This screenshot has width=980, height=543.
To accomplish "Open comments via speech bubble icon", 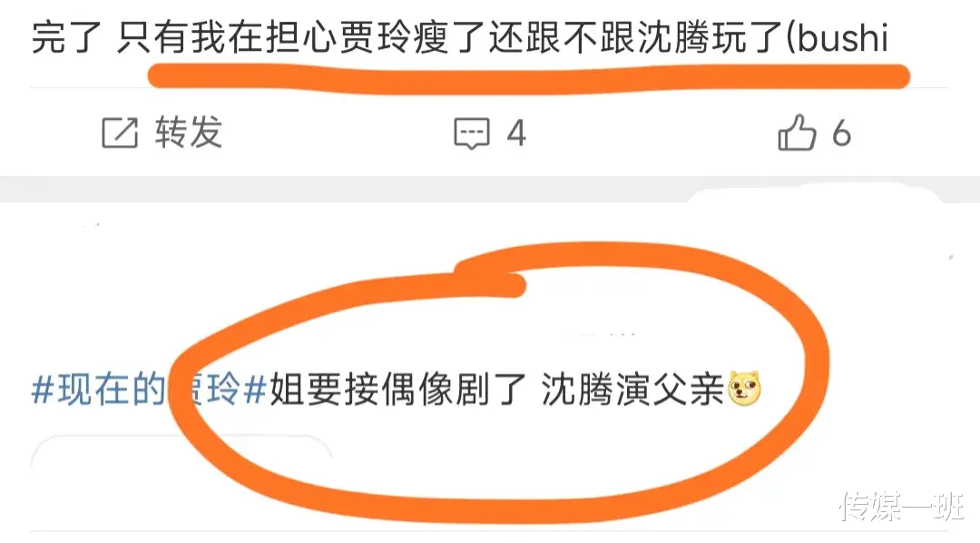I will pos(472,133).
